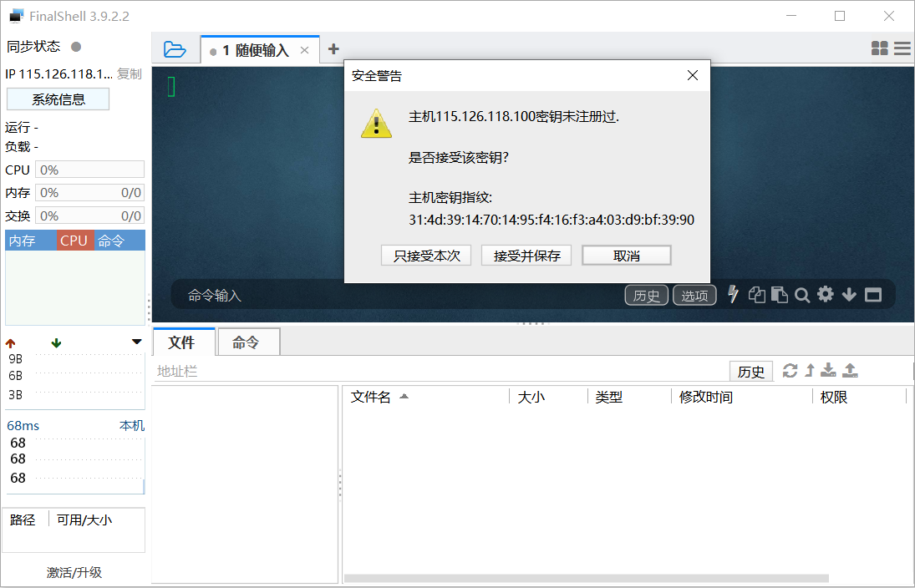This screenshot has width=915, height=588.
Task: Click 接受并保存 to accept and save key
Action: pos(526,256)
